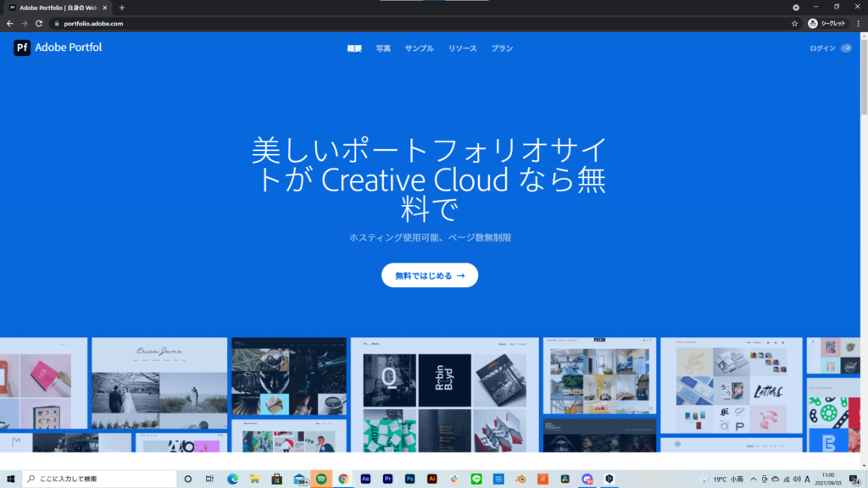868x488 pixels.
Task: Open Microsoft Store from the taskbar
Action: click(277, 480)
